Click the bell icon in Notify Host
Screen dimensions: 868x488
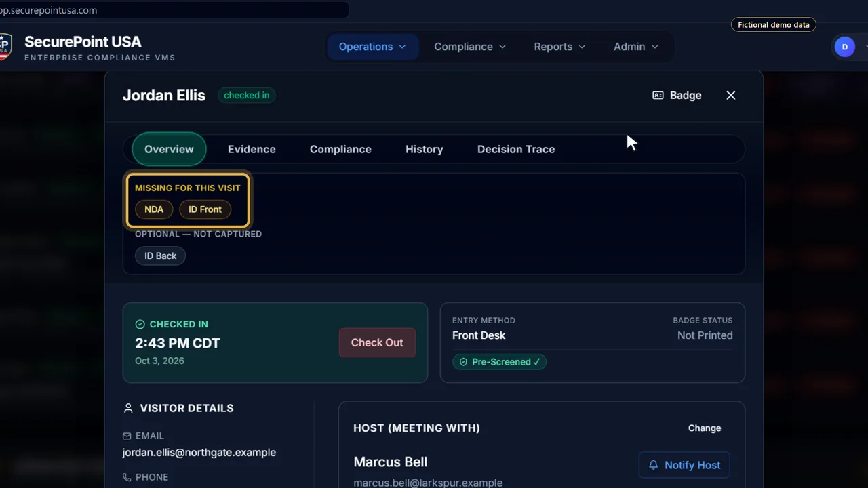[654, 465]
